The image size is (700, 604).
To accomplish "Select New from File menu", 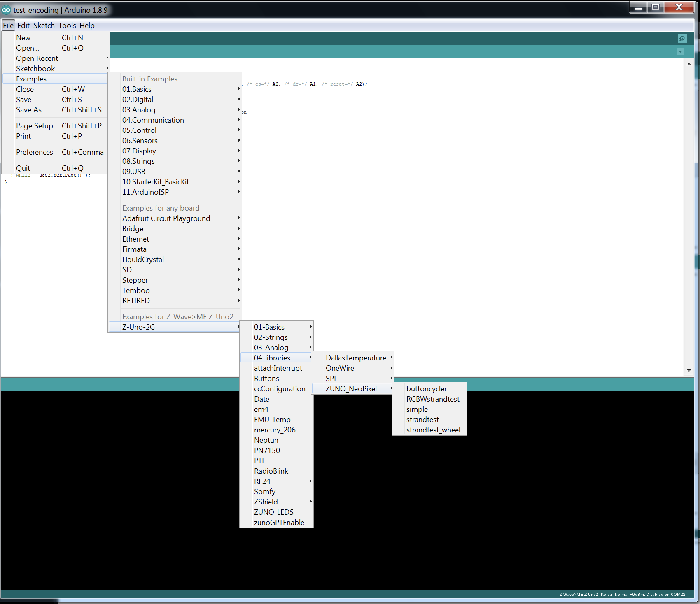I will click(x=56, y=37).
